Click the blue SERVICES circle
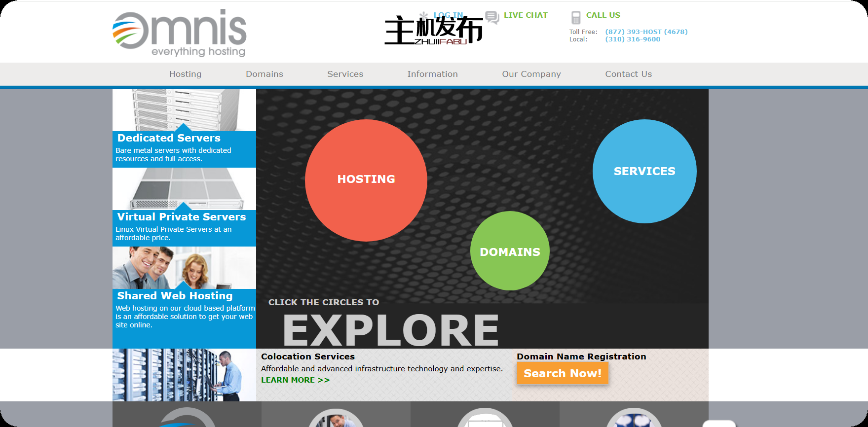The width and height of the screenshot is (868, 427). pyautogui.click(x=644, y=171)
